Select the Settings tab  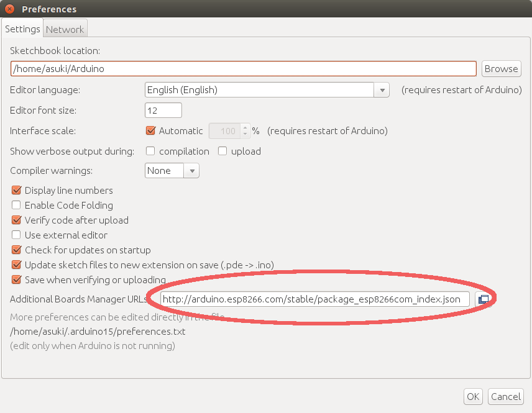[x=22, y=29]
